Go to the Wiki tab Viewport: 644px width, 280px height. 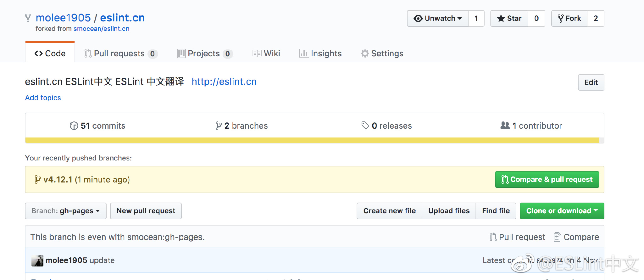tap(266, 53)
